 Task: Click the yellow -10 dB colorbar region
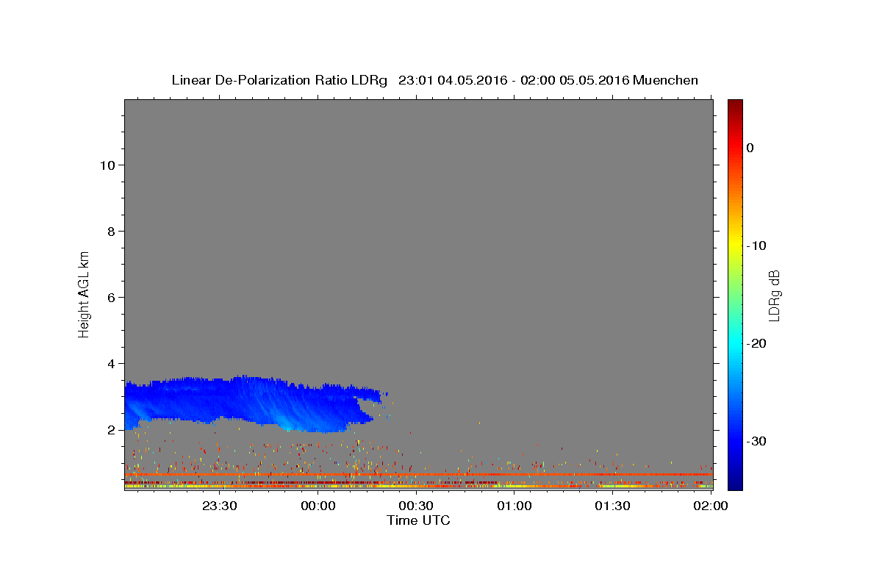click(x=735, y=245)
